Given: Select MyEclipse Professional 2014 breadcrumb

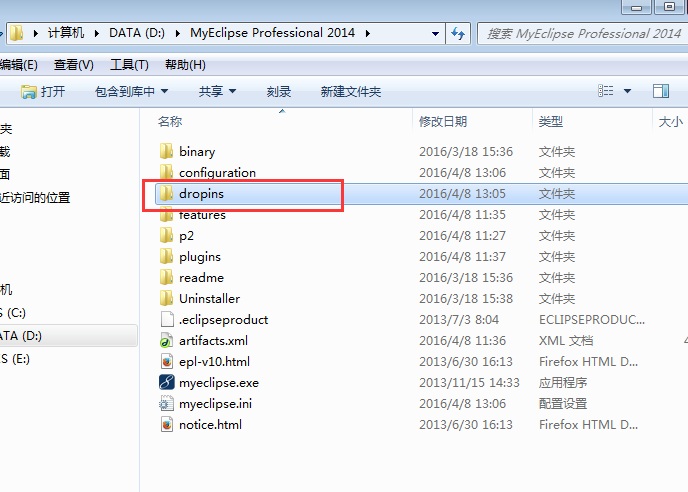Looking at the screenshot, I should tap(272, 33).
